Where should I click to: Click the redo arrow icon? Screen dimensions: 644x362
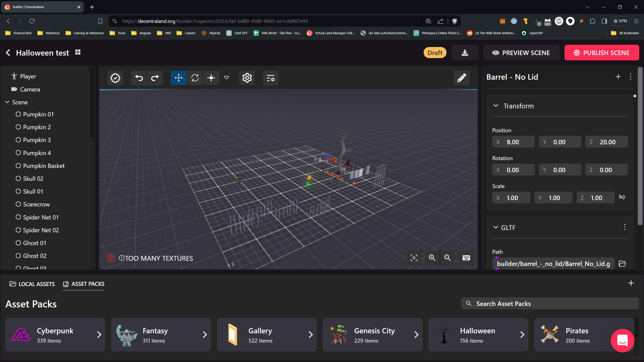coord(155,78)
